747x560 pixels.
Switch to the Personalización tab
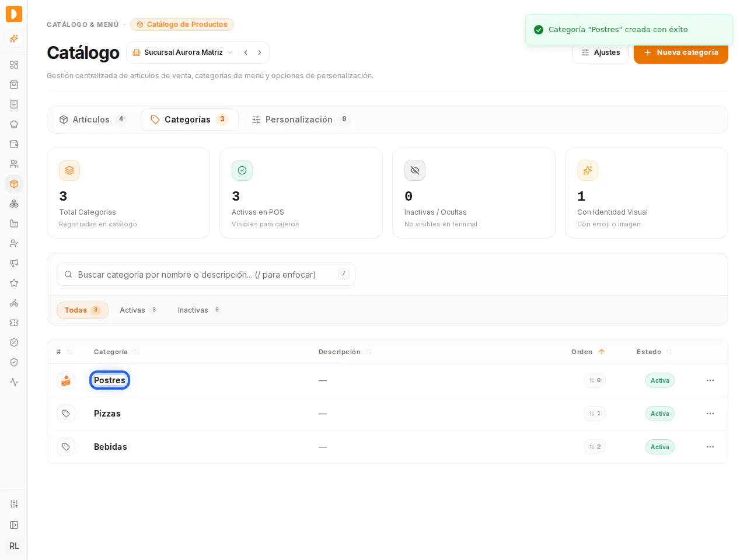click(301, 120)
